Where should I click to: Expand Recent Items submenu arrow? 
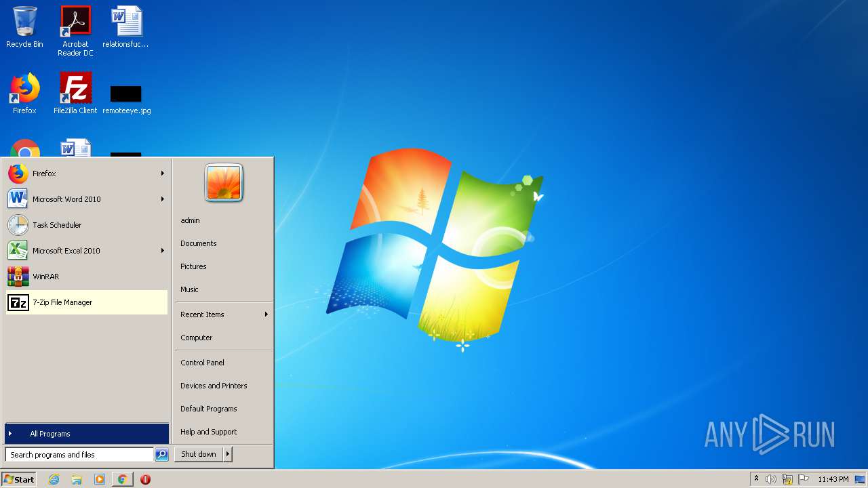click(x=267, y=314)
